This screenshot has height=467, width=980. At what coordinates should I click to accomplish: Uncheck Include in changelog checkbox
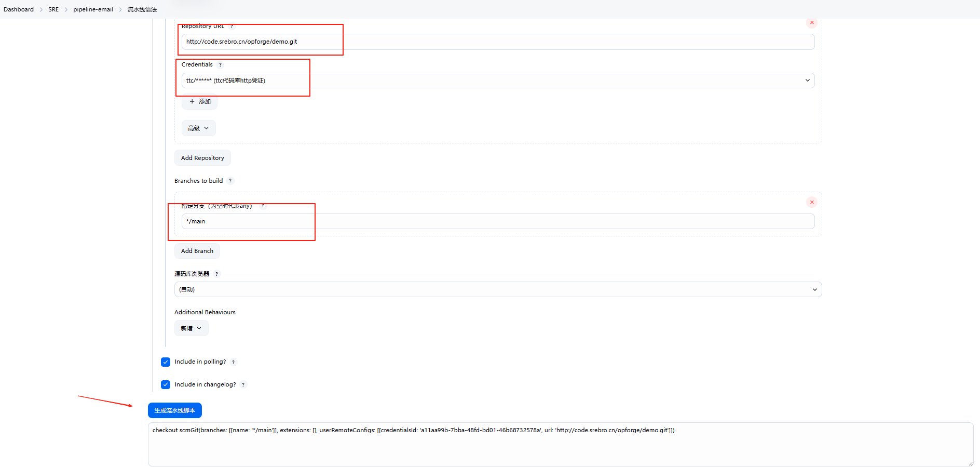point(166,385)
